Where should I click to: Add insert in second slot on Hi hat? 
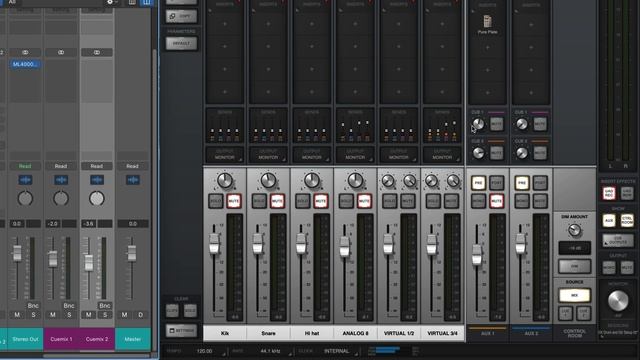pyautogui.click(x=312, y=47)
